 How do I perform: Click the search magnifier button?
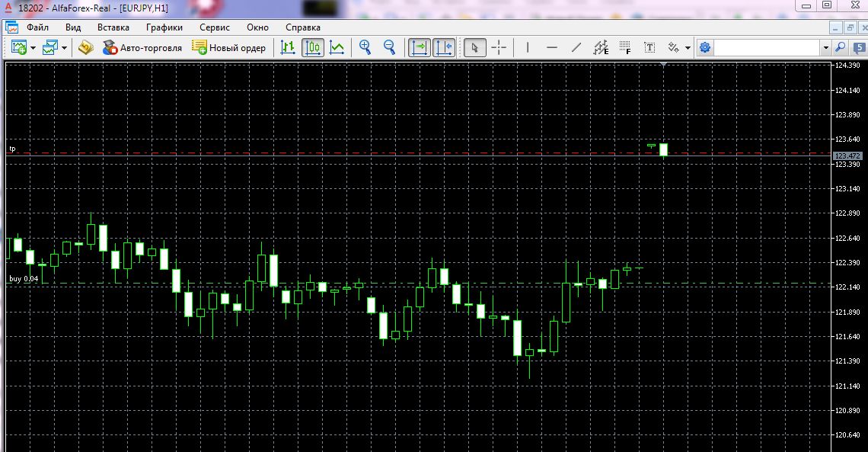(841, 47)
